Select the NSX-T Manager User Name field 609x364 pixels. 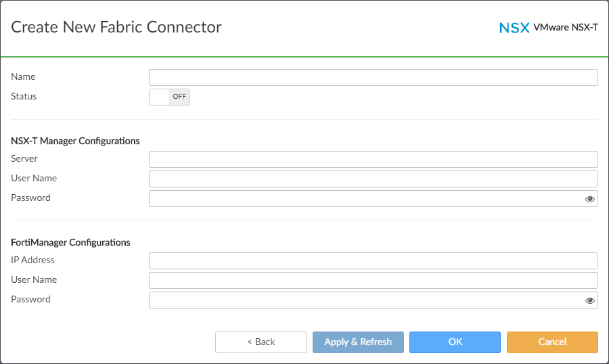[x=373, y=179]
